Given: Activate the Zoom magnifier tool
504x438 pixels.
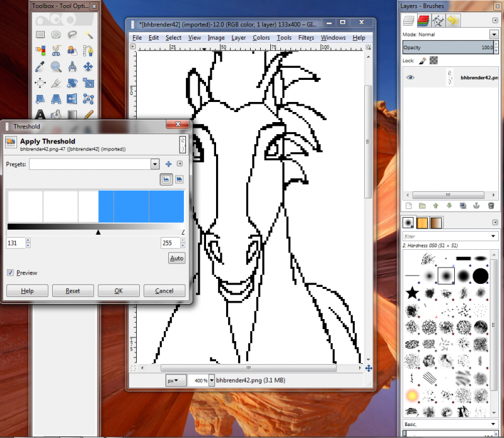Looking at the screenshot, I should pos(56,67).
